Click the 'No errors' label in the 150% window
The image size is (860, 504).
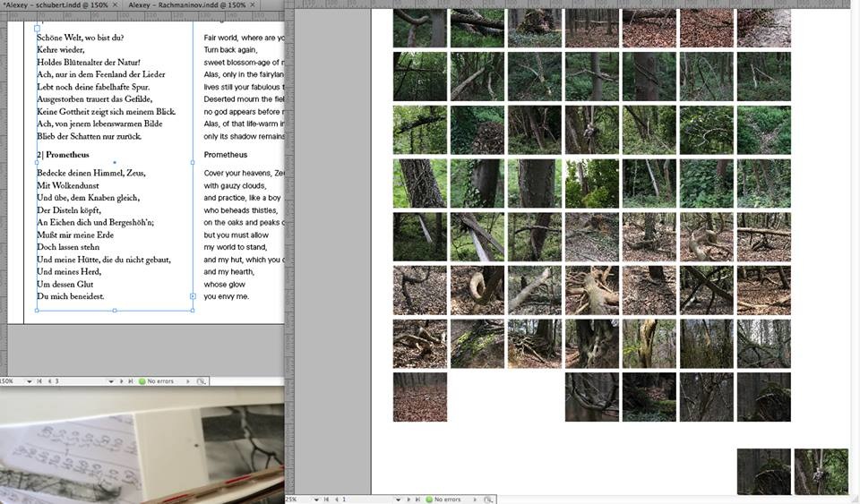[x=160, y=381]
